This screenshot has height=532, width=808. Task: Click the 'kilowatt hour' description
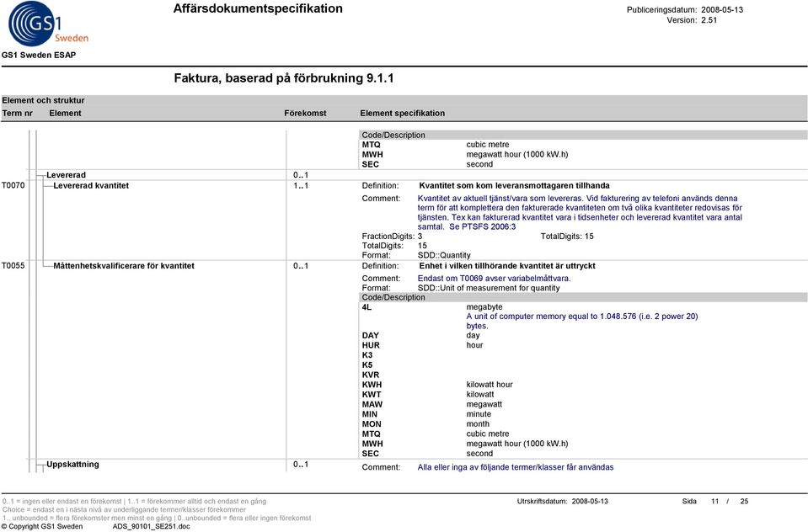coord(490,384)
